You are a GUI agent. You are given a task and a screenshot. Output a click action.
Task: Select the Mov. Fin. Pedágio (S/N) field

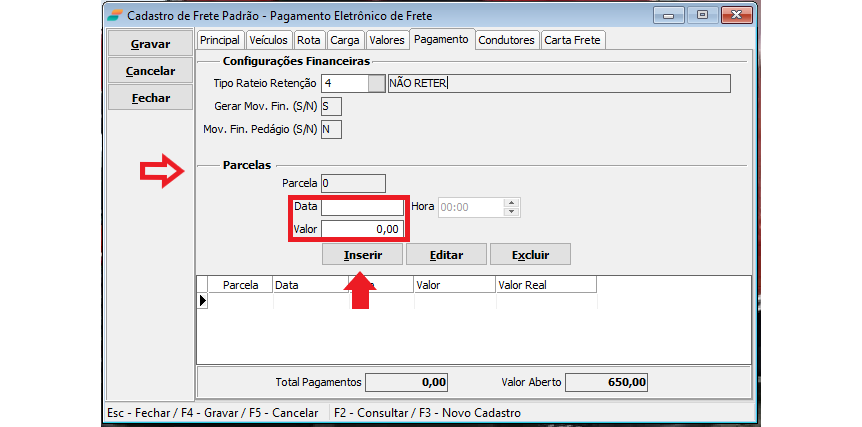pyautogui.click(x=331, y=129)
